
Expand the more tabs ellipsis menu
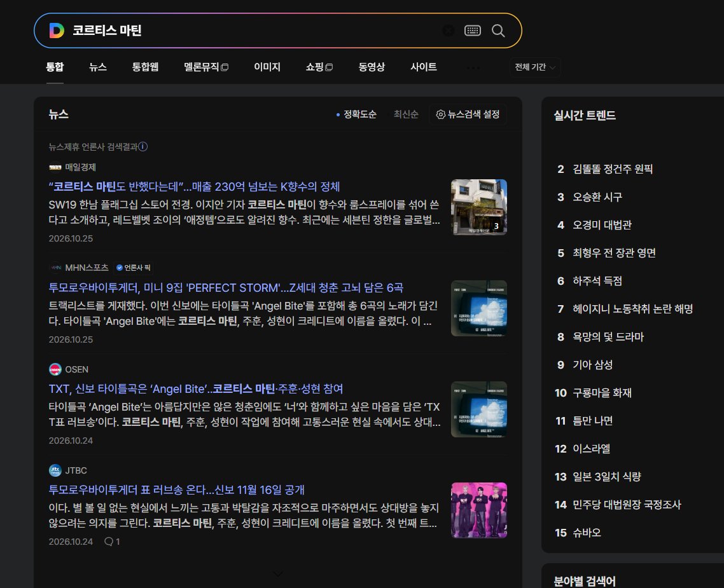coord(473,67)
